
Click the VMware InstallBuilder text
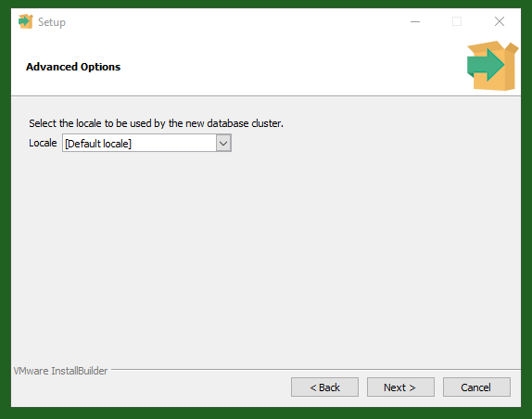point(60,371)
